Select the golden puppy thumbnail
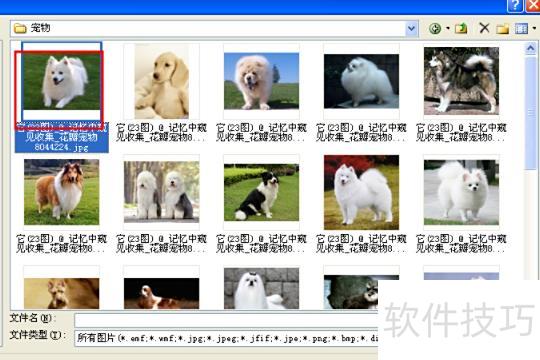 click(x=162, y=81)
